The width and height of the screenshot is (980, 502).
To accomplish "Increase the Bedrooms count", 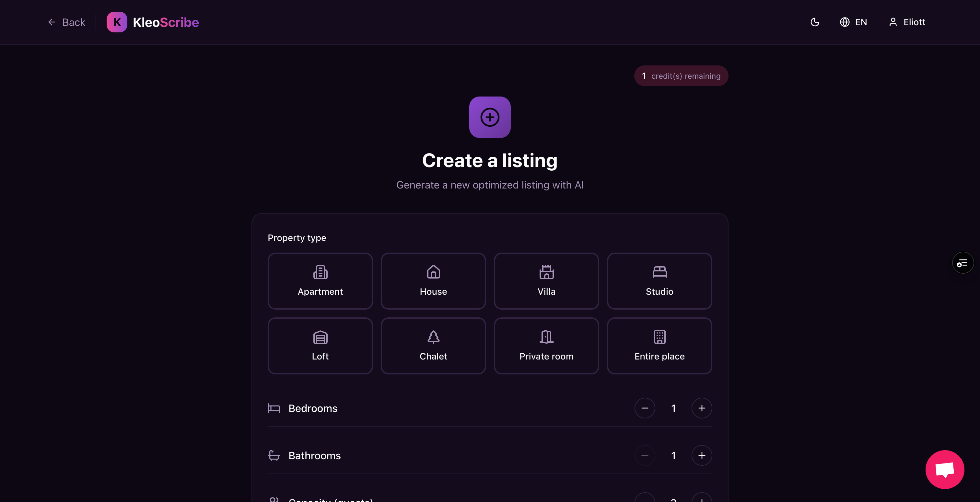I will point(702,408).
